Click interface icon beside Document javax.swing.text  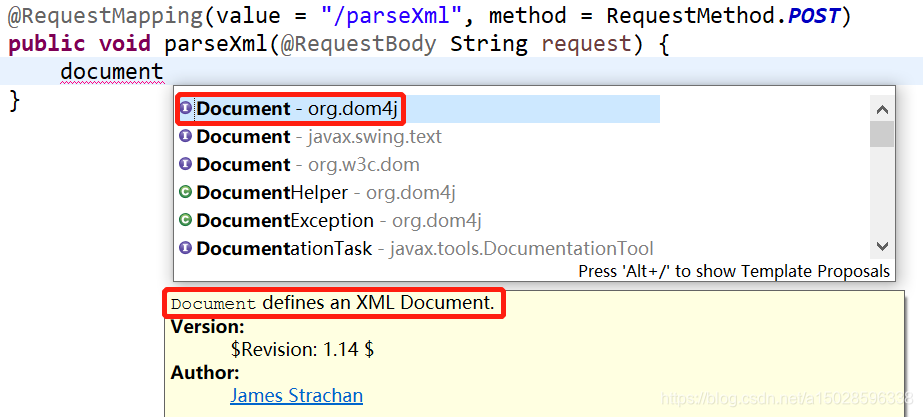coord(185,136)
